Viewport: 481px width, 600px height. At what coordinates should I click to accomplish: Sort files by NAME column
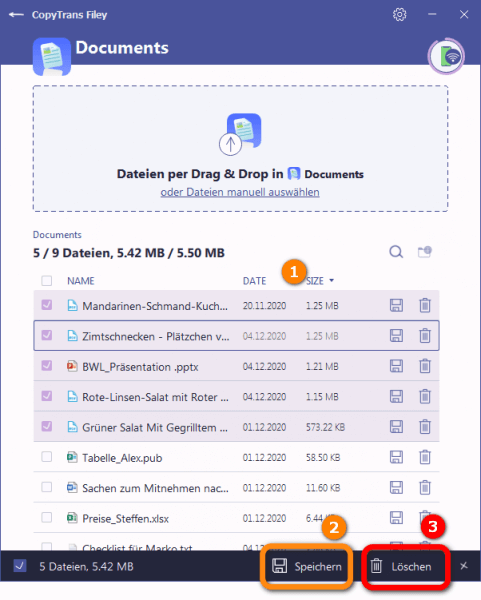pos(81,281)
